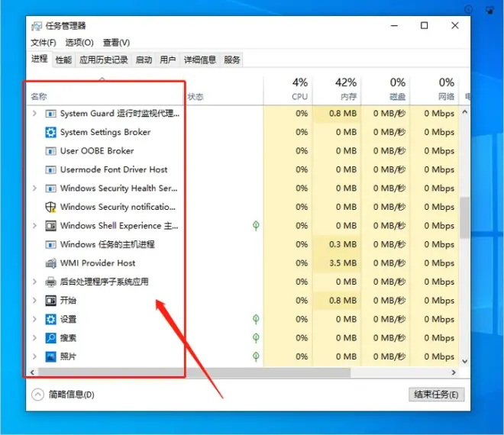
Task: Expand the System Guard process group
Action: (x=34, y=113)
